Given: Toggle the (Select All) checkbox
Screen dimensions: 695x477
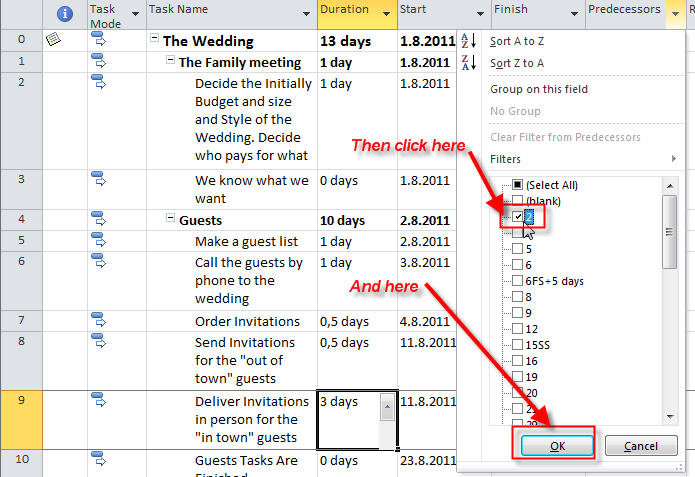Looking at the screenshot, I should (517, 185).
